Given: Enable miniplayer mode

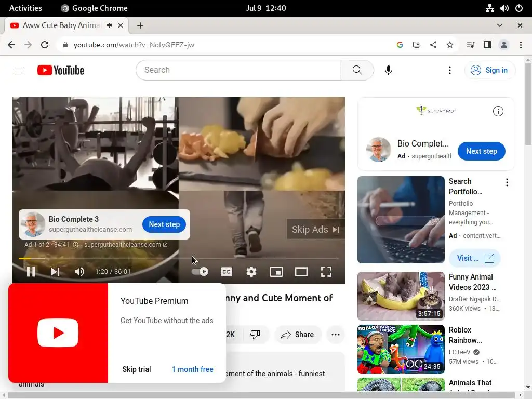Looking at the screenshot, I should 276,271.
